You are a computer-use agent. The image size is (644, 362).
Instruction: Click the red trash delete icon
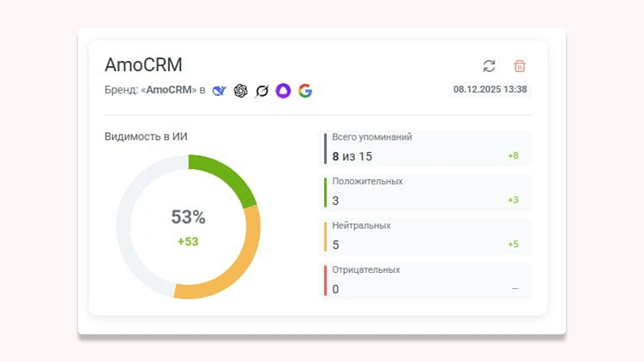coord(520,66)
